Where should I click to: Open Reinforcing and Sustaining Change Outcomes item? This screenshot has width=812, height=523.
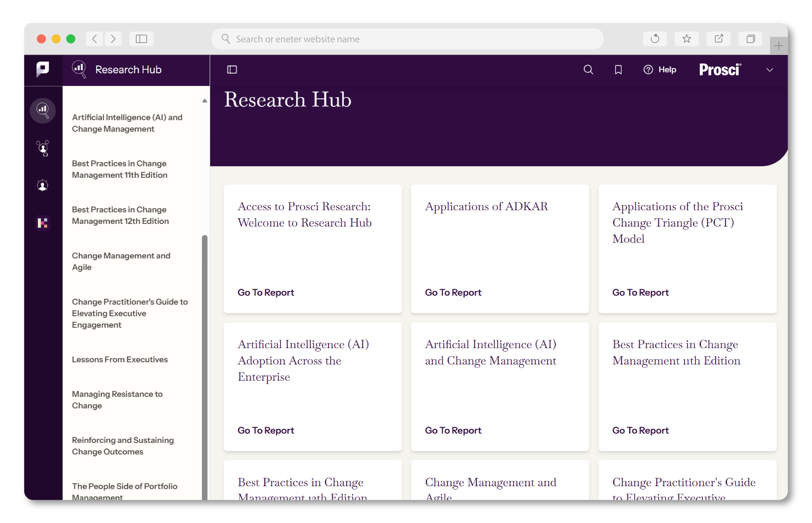(123, 446)
